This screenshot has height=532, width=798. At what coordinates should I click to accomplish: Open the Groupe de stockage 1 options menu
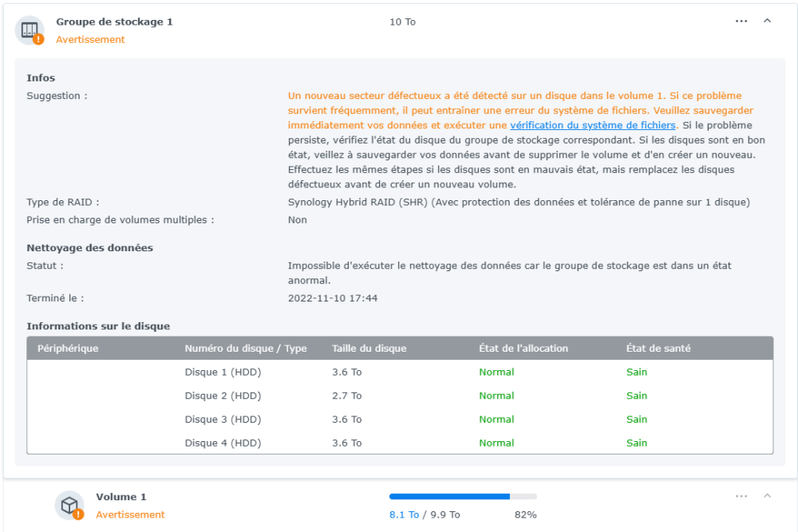(741, 22)
